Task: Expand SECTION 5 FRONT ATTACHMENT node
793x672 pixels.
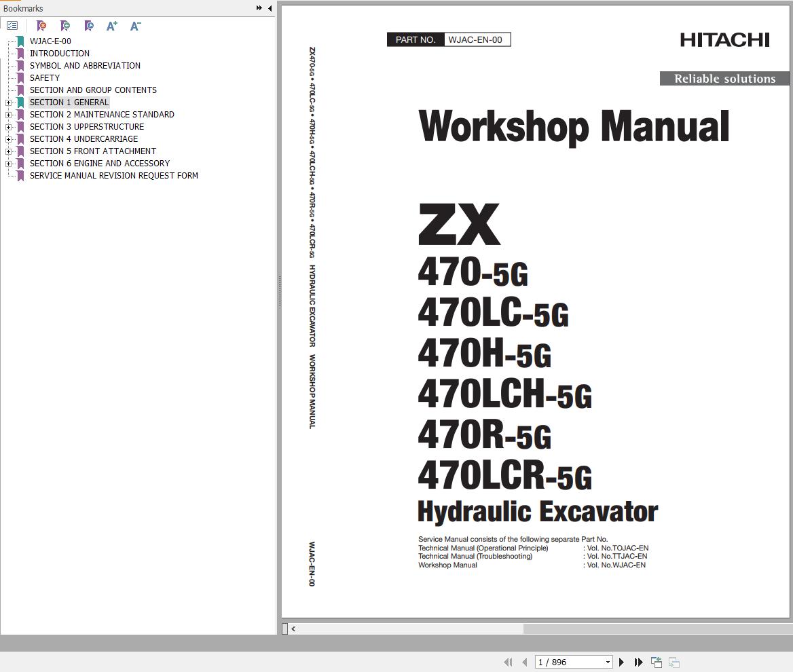Action: coord(8,151)
